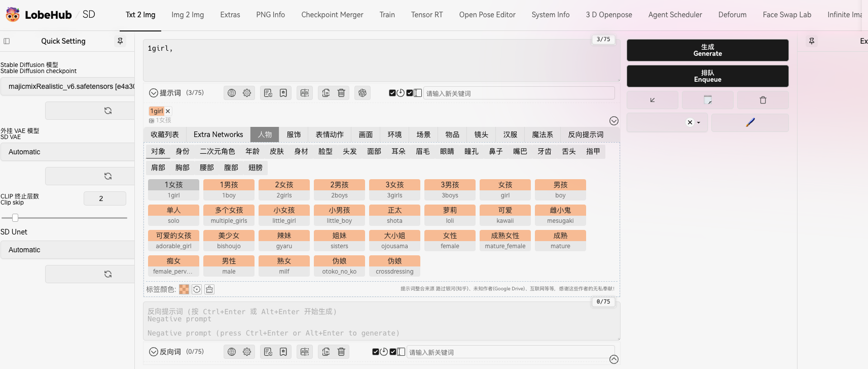The image size is (868, 369).
Task: Refresh the SD Unet list
Action: (108, 274)
